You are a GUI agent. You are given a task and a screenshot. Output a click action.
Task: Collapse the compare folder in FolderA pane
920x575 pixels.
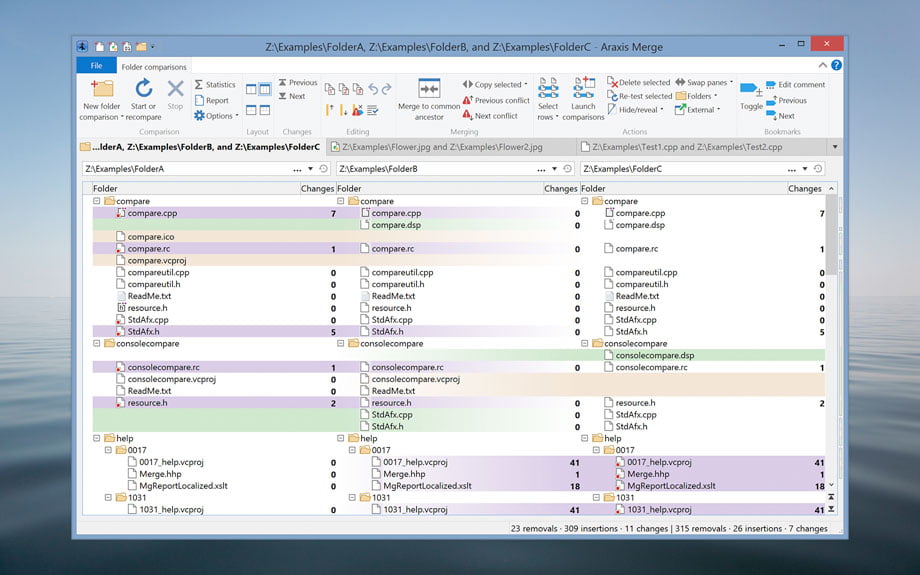click(x=97, y=201)
